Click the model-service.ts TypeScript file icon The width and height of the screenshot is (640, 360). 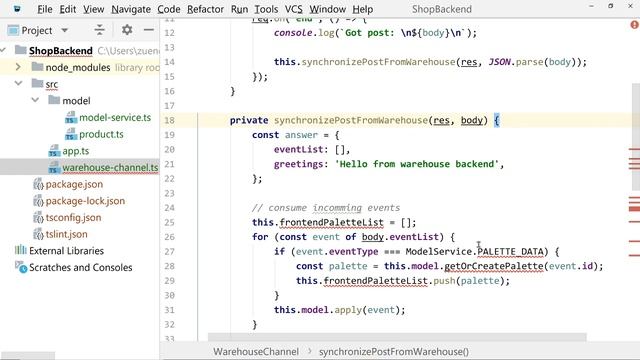[71, 118]
